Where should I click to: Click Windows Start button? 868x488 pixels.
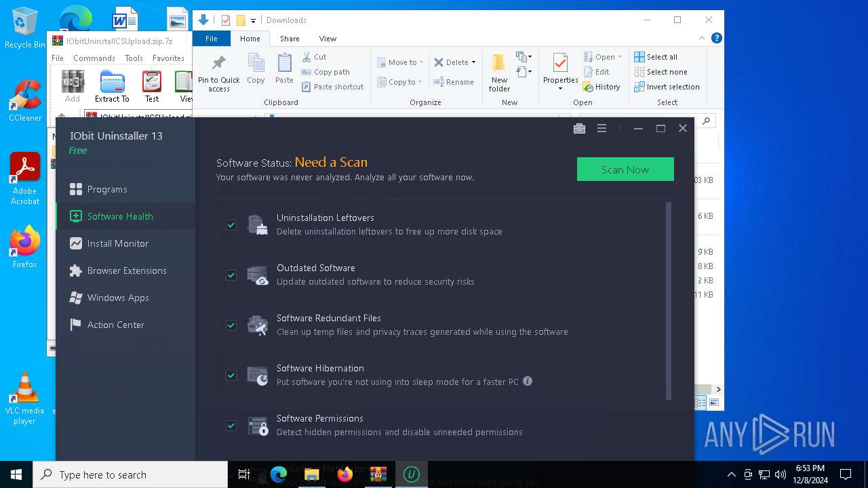point(16,474)
